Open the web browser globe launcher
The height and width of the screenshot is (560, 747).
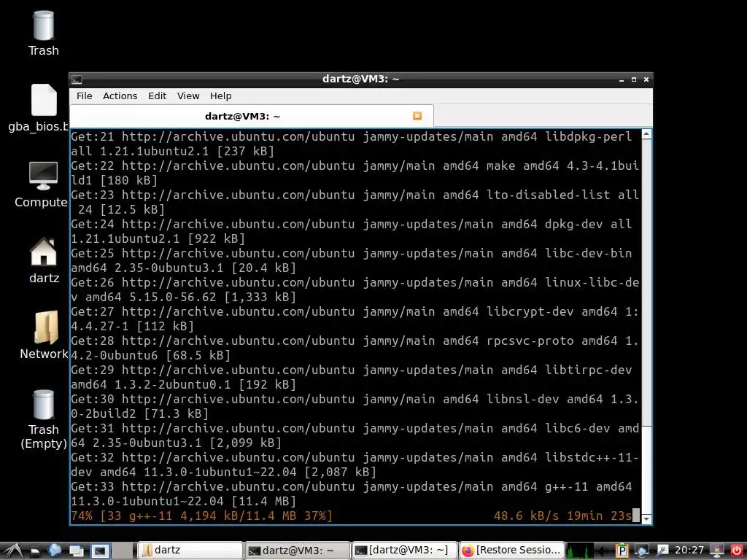[54, 551]
